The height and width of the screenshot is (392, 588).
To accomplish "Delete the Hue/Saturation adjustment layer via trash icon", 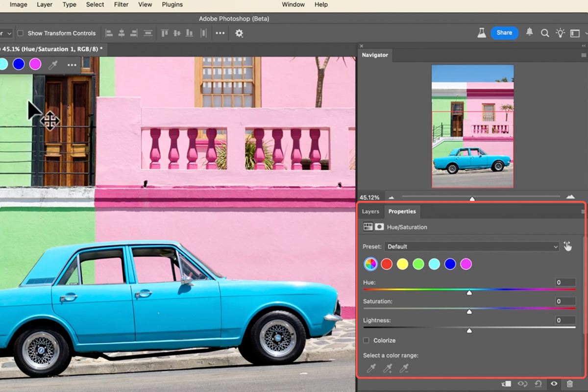I will 570,384.
